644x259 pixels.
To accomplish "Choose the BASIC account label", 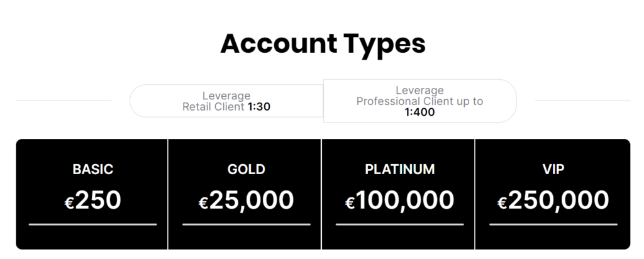I will point(92,169).
